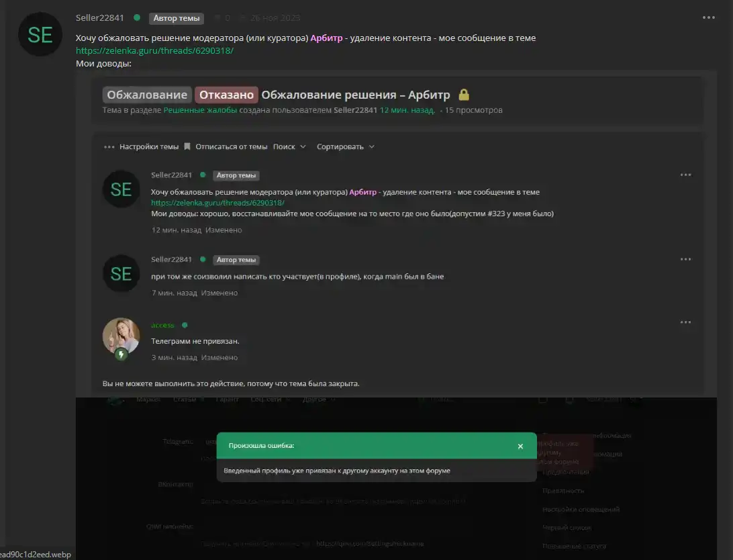The height and width of the screenshot is (560, 733).
Task: Expand the Поиск dropdown
Action: pos(289,147)
